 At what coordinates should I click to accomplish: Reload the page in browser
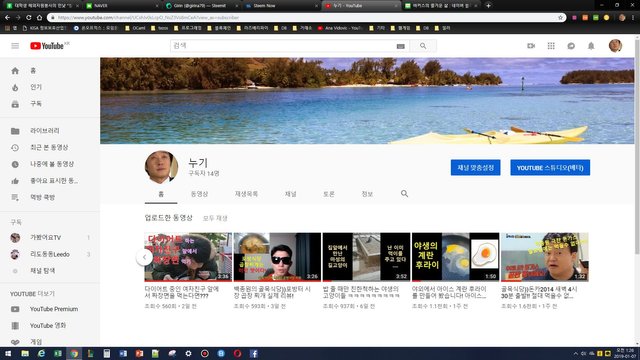point(29,18)
